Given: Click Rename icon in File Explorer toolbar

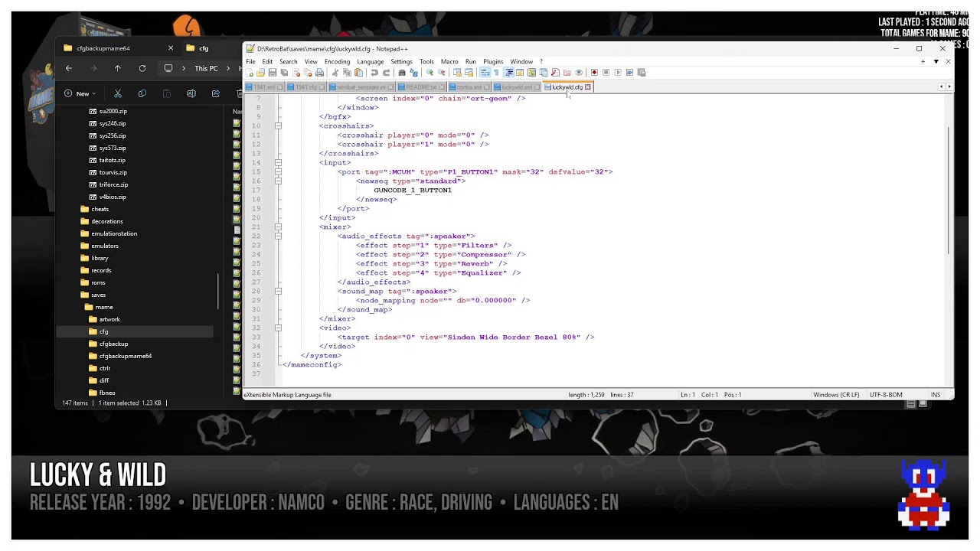Looking at the screenshot, I should (191, 93).
